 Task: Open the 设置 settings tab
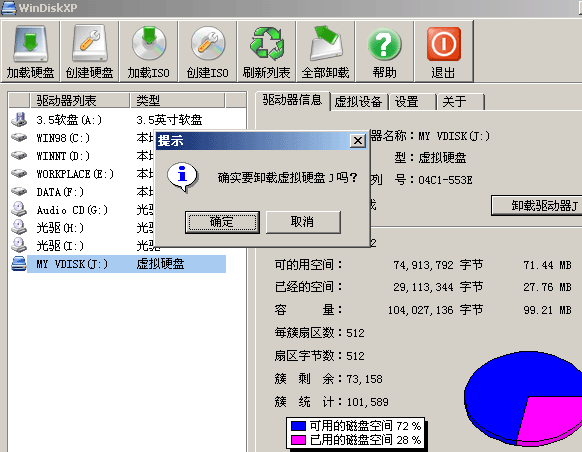pos(412,102)
